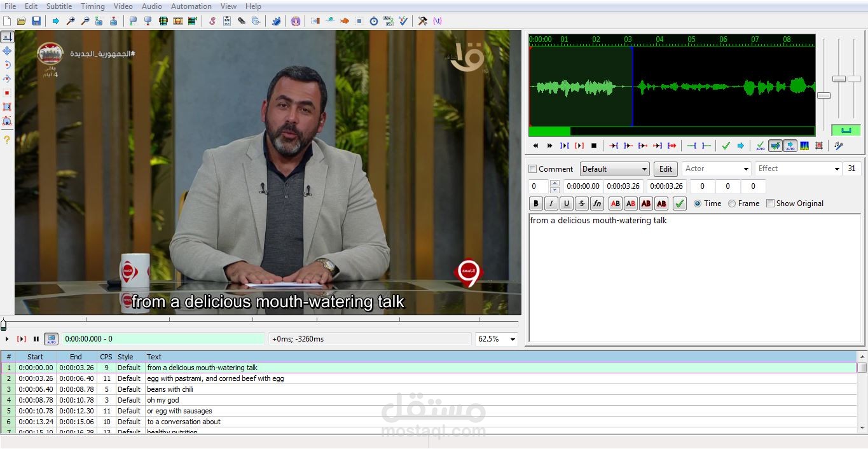The height and width of the screenshot is (449, 868).
Task: Select the Frame radio button
Action: coord(732,204)
